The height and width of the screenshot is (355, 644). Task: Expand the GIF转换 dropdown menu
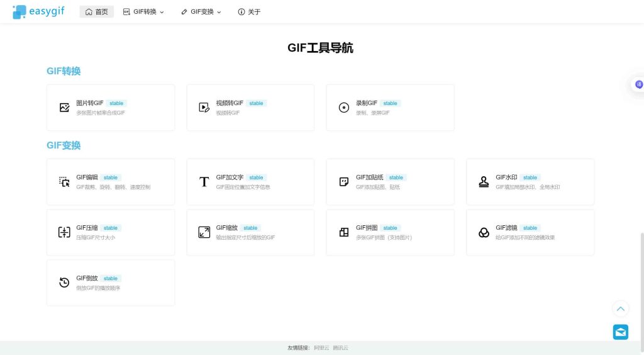coord(143,12)
